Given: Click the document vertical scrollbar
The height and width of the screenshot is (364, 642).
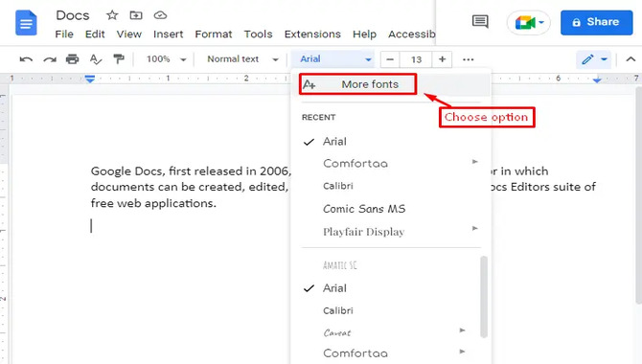Looking at the screenshot, I should click(639, 196).
